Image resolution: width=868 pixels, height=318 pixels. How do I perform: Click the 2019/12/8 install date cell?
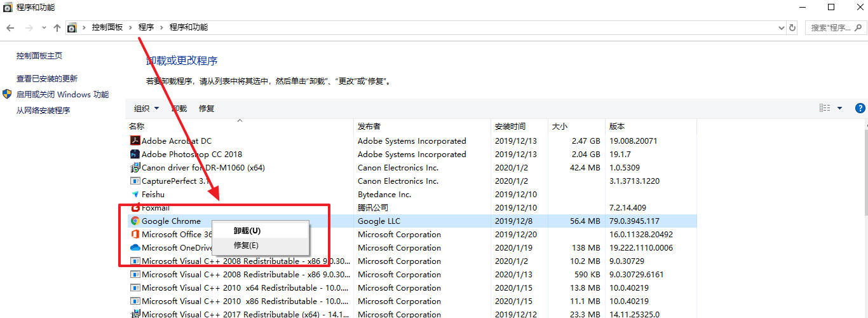click(x=513, y=221)
